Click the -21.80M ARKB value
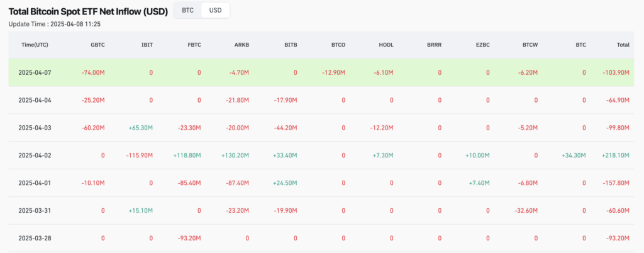 click(237, 100)
